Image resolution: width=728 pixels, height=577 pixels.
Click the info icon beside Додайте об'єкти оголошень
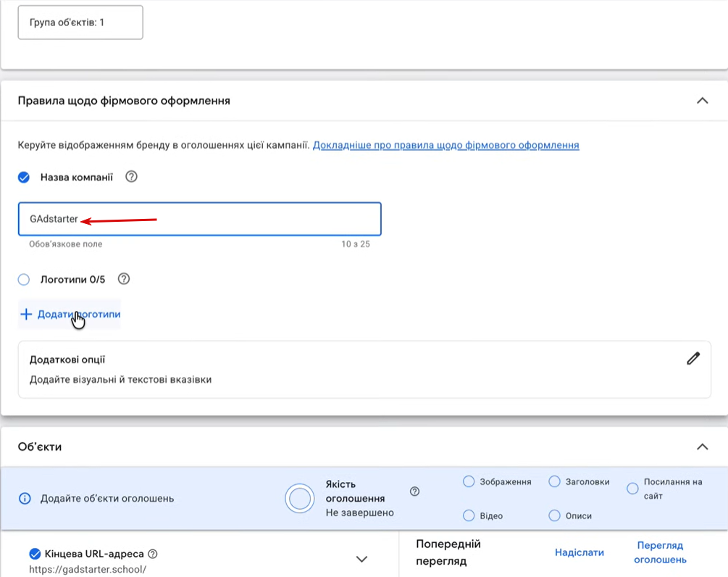(x=25, y=499)
